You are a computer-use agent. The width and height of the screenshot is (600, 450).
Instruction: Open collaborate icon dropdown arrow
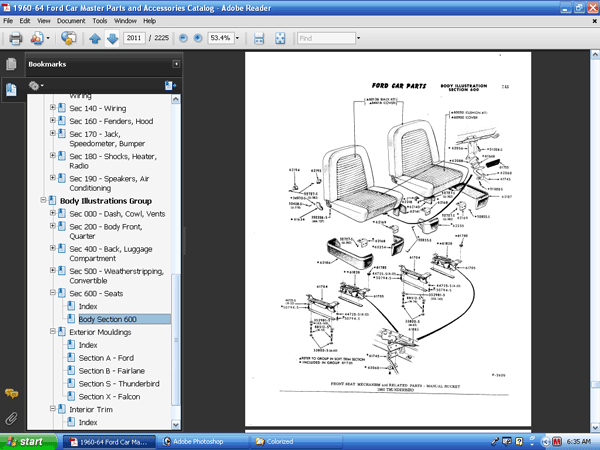pos(48,38)
